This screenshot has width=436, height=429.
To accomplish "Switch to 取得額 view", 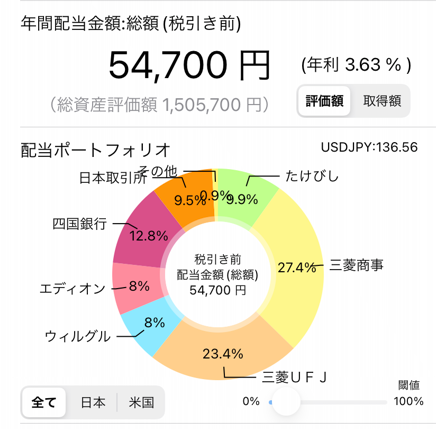I will [x=382, y=101].
